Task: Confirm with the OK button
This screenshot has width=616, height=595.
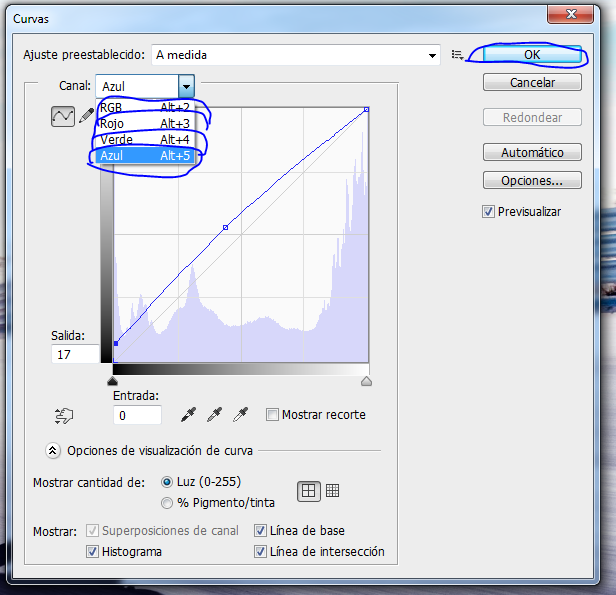Action: click(x=532, y=55)
